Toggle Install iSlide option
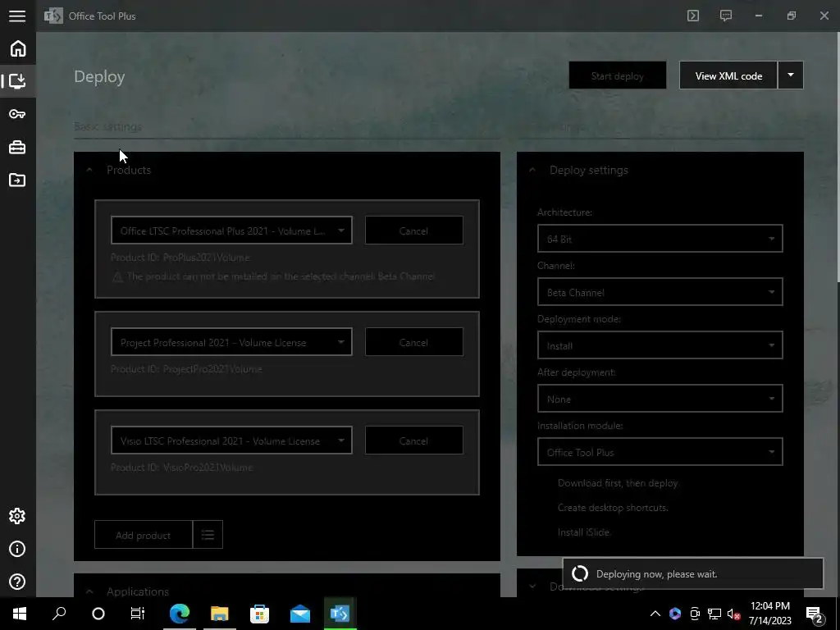 coord(584,532)
